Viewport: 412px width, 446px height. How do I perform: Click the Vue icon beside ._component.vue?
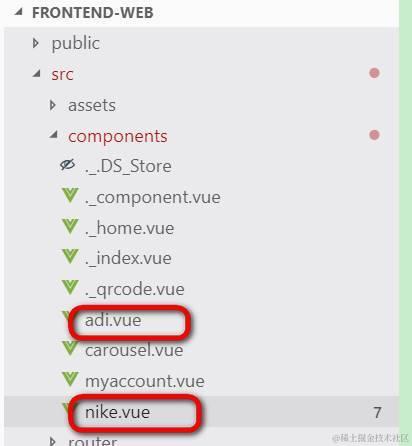point(70,195)
